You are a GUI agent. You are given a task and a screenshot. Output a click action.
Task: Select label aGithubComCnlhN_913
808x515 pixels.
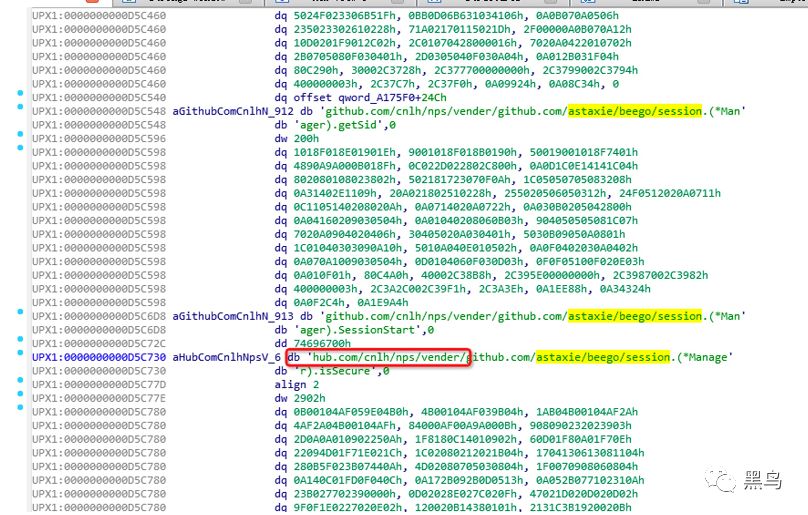(232, 317)
